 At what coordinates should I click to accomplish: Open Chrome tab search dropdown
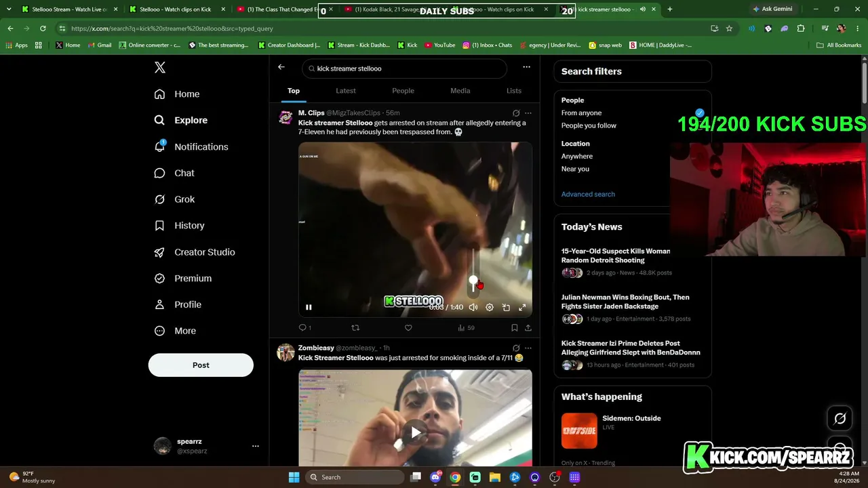point(9,9)
